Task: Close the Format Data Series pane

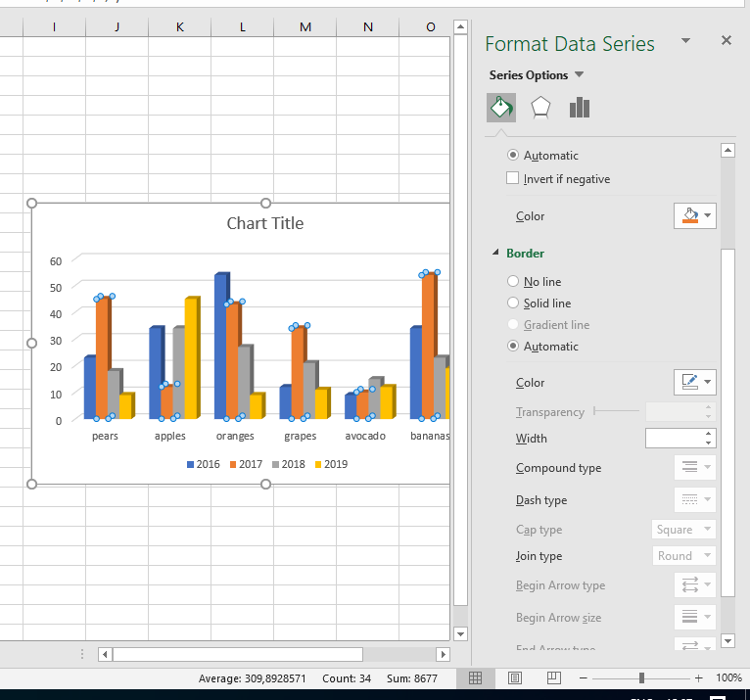Action: (x=727, y=40)
